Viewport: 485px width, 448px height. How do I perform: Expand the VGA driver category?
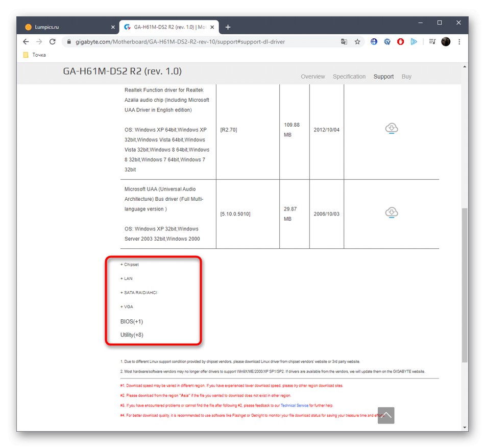coord(127,306)
